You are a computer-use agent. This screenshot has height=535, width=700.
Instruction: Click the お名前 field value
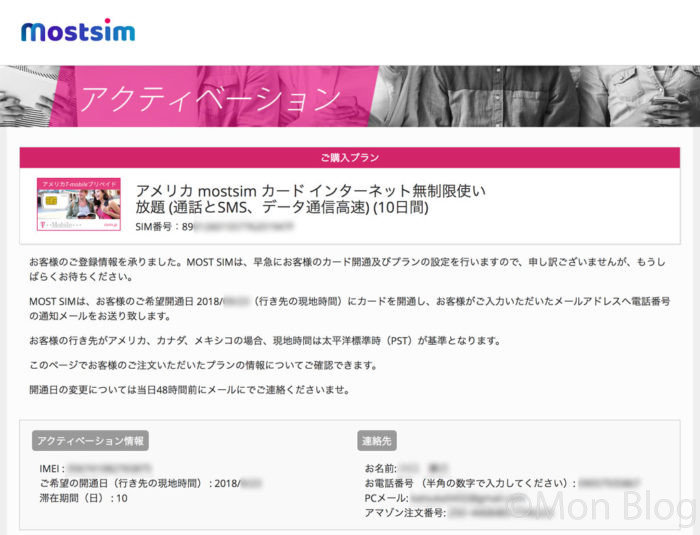(424, 468)
